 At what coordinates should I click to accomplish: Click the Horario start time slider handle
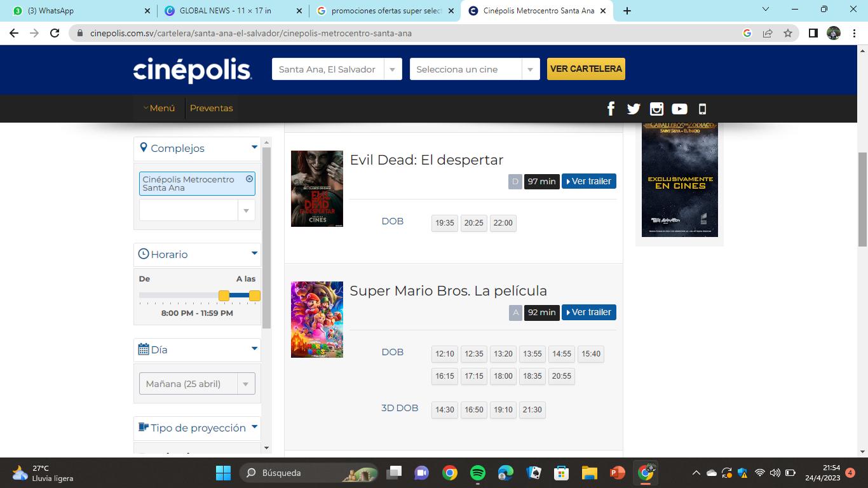tap(224, 295)
